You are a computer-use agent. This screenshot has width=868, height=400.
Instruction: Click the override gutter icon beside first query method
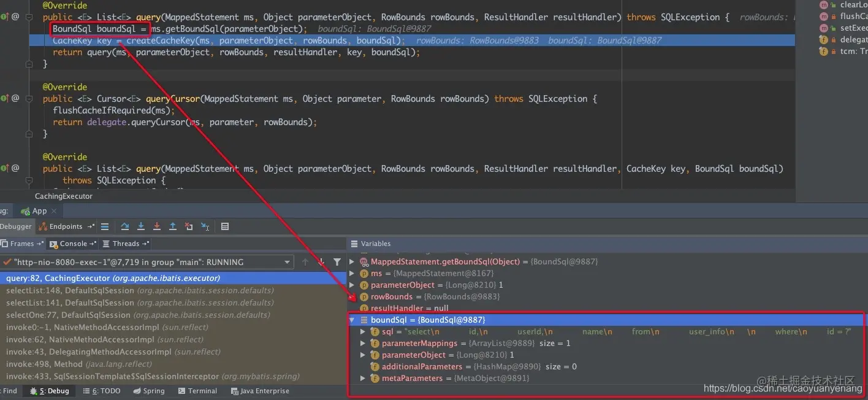(4, 17)
